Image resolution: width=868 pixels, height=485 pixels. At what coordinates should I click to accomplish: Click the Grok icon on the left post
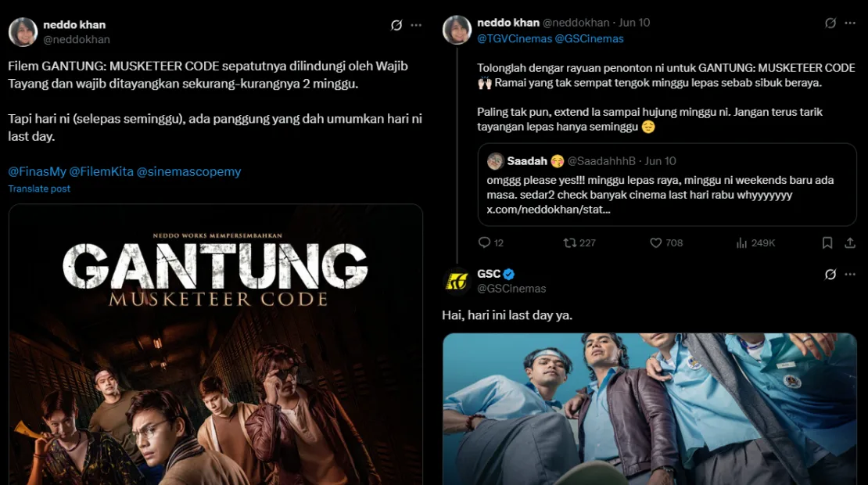click(396, 25)
